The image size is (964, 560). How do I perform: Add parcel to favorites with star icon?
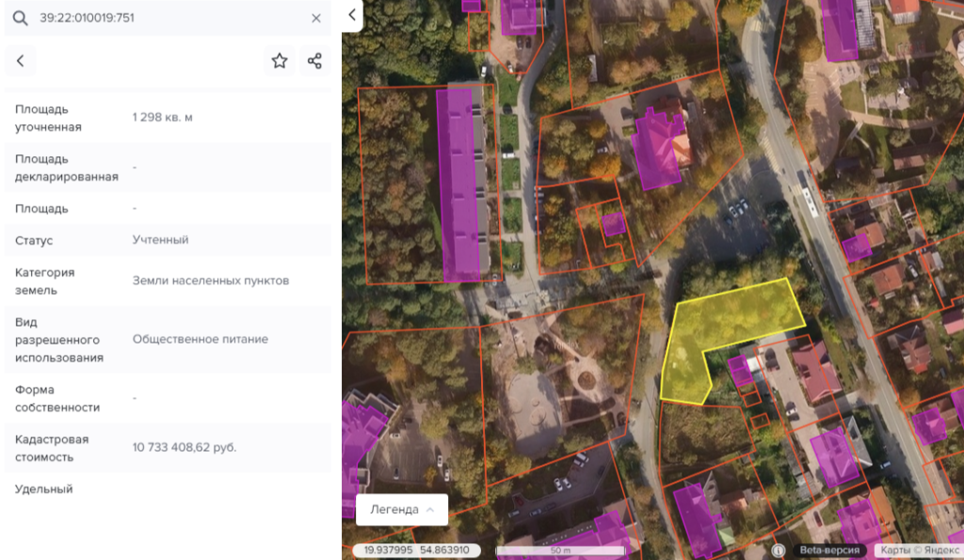pos(280,60)
